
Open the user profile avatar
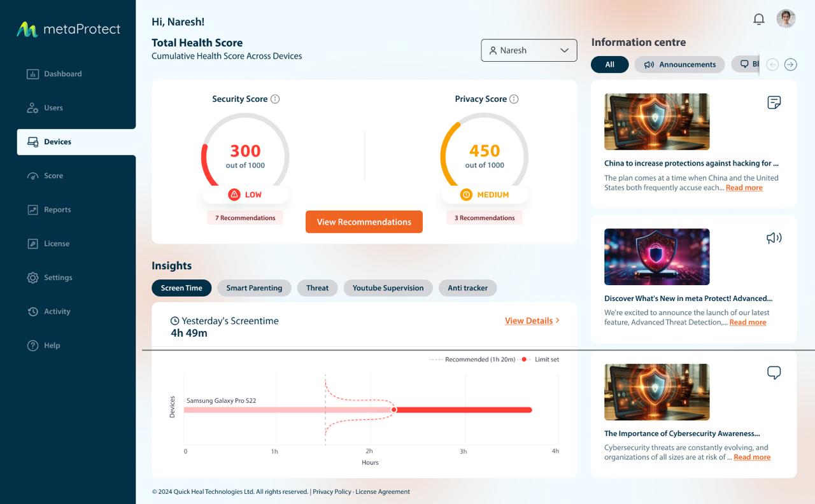pyautogui.click(x=786, y=18)
